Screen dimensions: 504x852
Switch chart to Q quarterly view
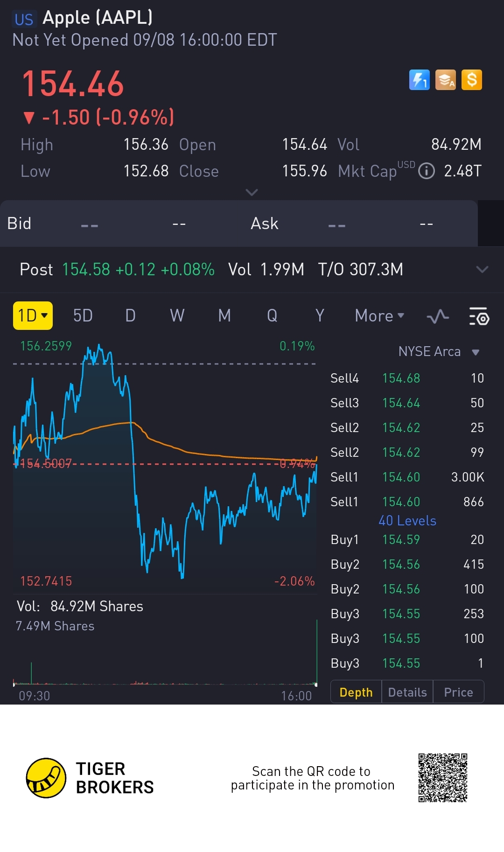coord(272,316)
